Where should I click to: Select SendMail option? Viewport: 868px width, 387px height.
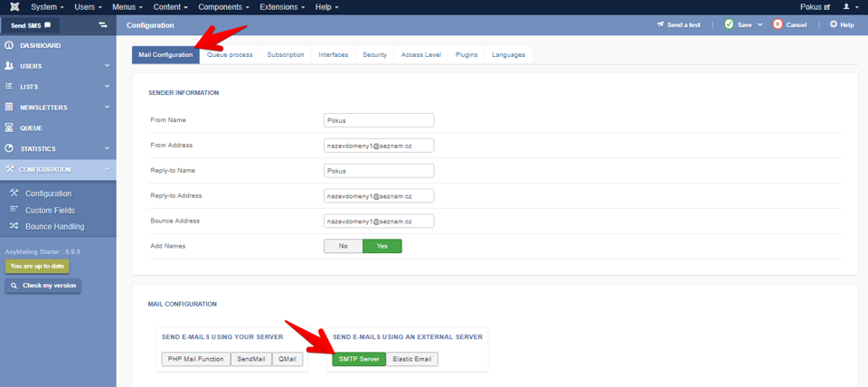(x=251, y=359)
